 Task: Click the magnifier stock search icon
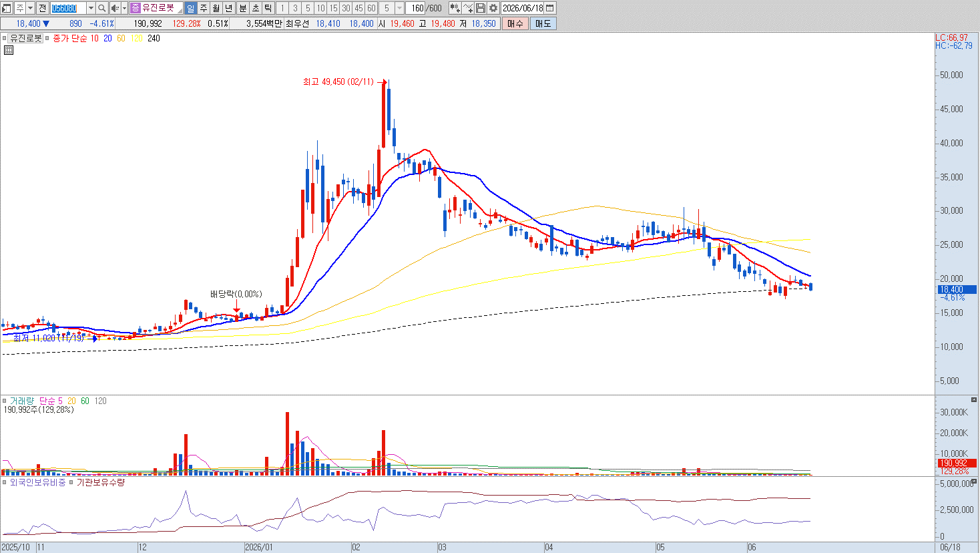click(x=102, y=8)
